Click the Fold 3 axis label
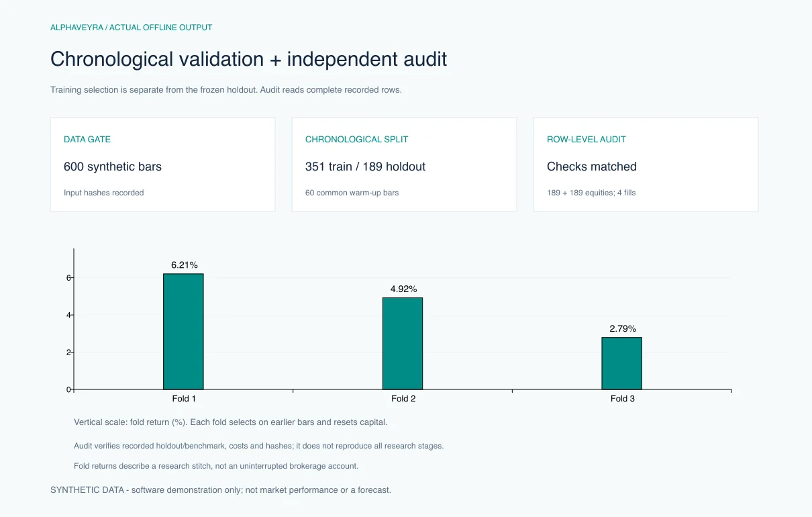This screenshot has width=812, height=517. pyautogui.click(x=623, y=399)
